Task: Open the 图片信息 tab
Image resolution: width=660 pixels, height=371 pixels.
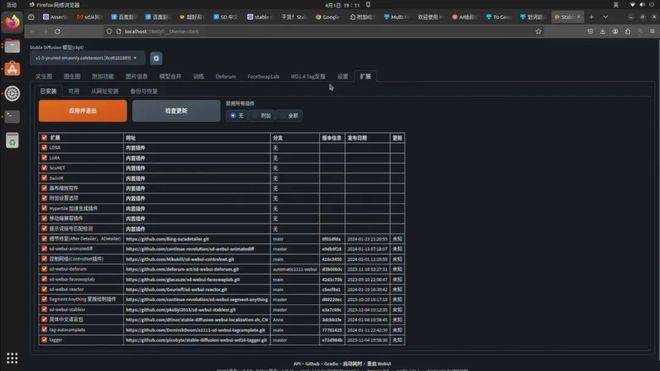Action: click(136, 77)
